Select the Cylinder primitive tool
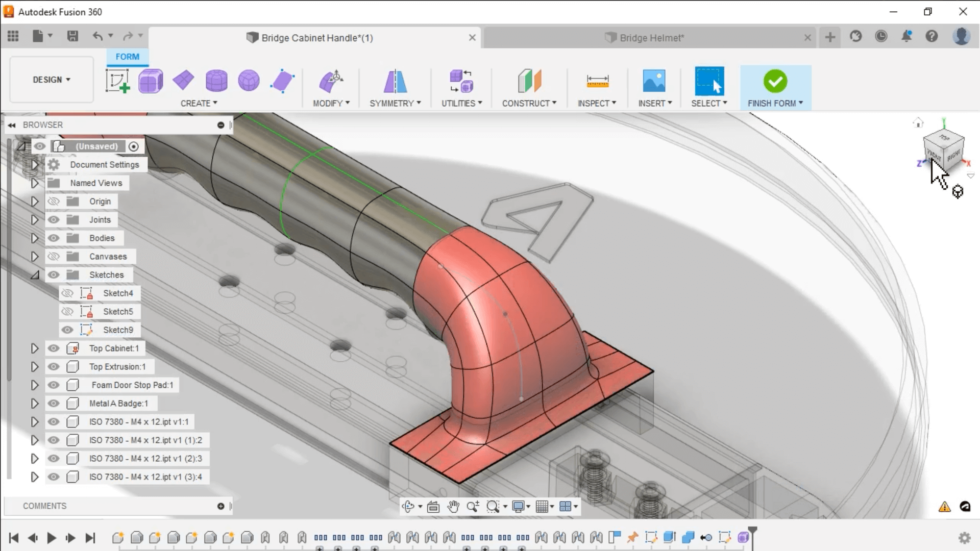 (216, 81)
